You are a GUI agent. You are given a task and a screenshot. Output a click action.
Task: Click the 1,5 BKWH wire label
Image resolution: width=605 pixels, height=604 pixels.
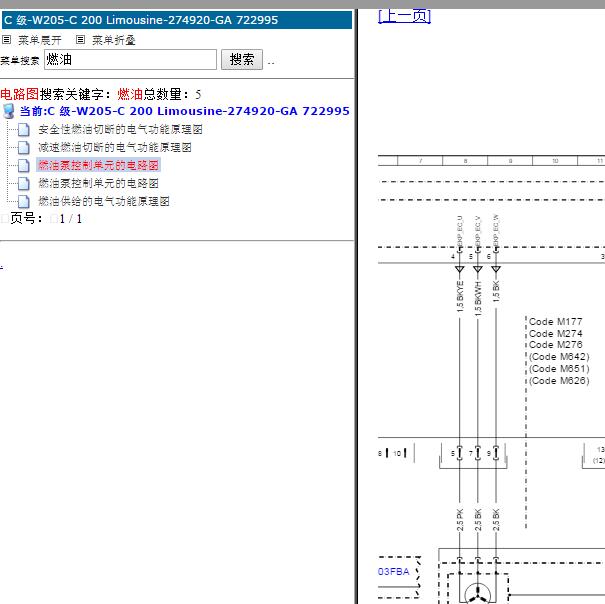[478, 299]
